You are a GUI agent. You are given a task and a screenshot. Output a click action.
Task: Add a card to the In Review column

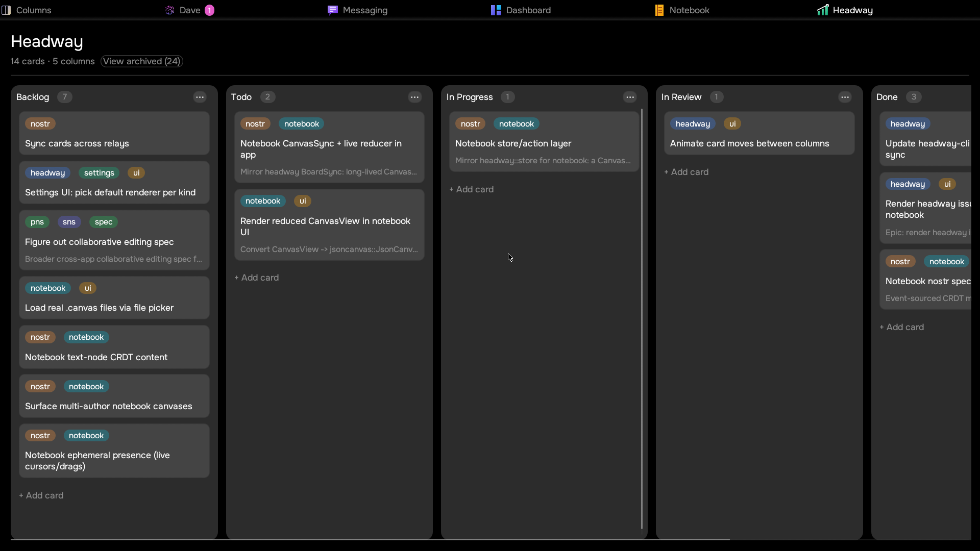tap(687, 172)
